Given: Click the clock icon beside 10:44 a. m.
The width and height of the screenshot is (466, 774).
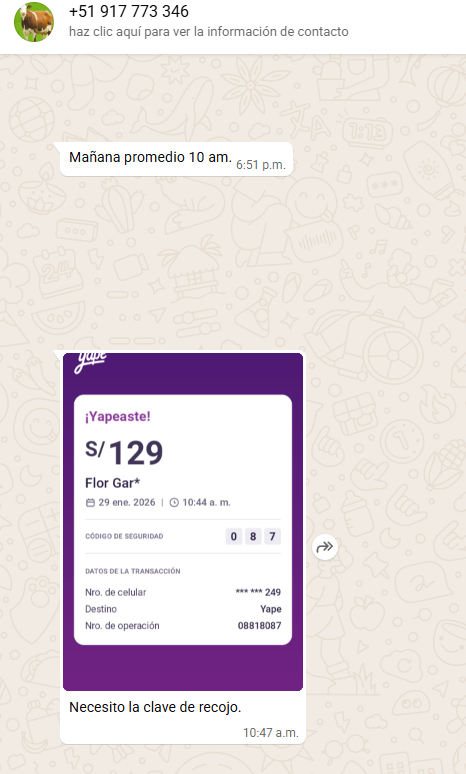Looking at the screenshot, I should (174, 503).
